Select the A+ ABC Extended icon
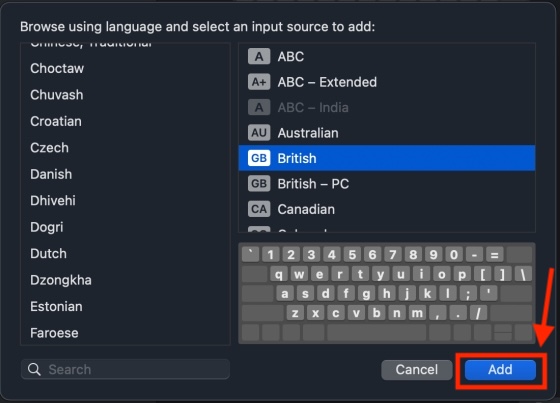Image resolution: width=560 pixels, height=403 pixels. (259, 82)
